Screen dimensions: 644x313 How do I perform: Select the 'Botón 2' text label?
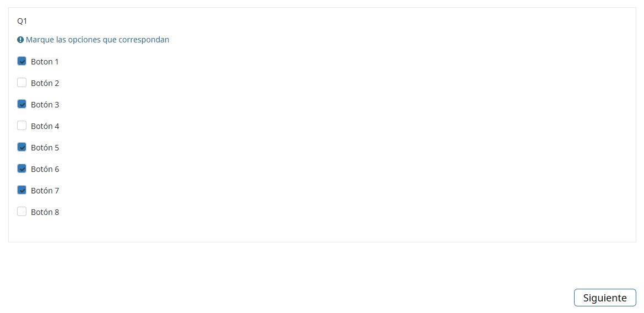[45, 83]
